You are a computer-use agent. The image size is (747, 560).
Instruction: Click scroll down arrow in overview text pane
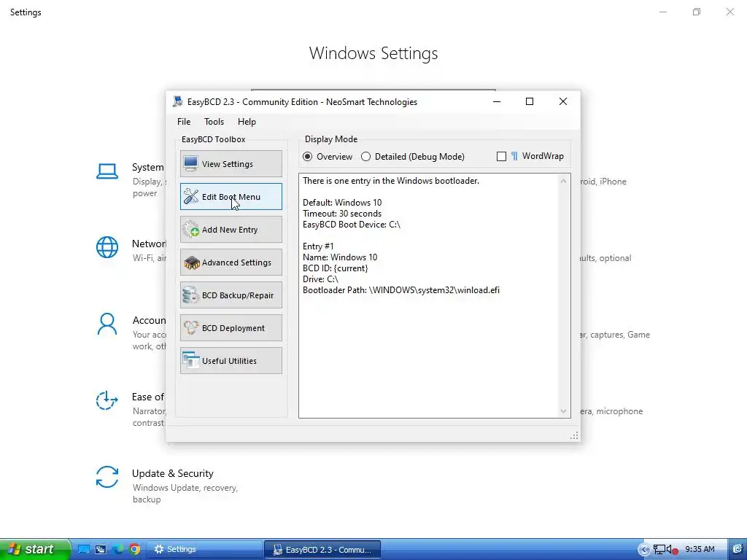point(564,411)
